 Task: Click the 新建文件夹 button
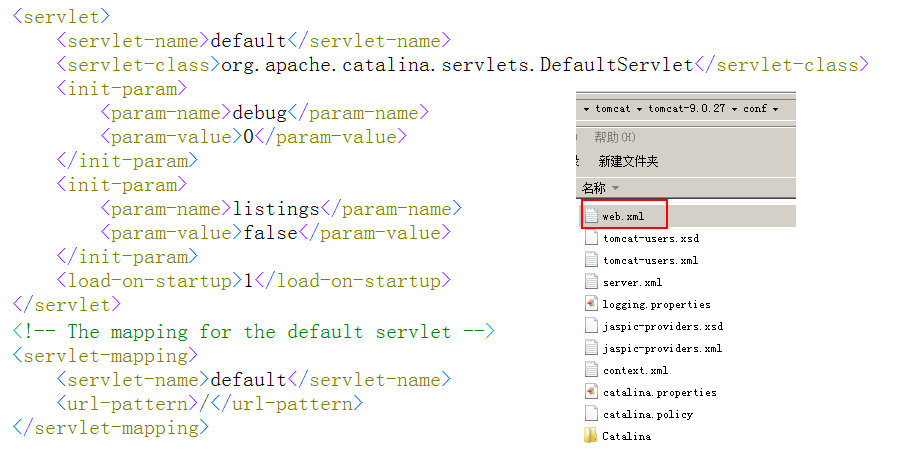coord(628,161)
